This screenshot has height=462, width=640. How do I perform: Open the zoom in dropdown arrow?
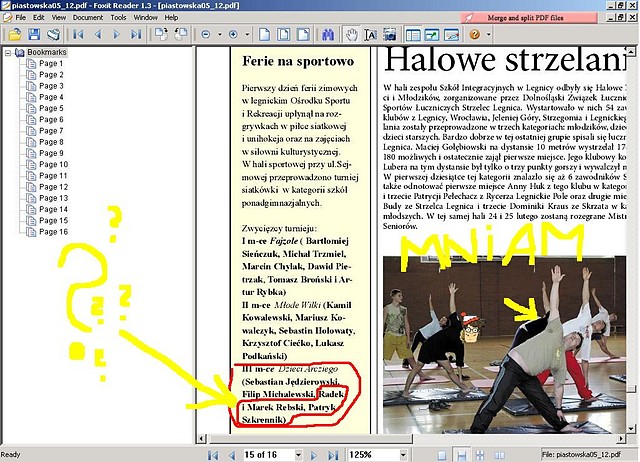pos(247,35)
